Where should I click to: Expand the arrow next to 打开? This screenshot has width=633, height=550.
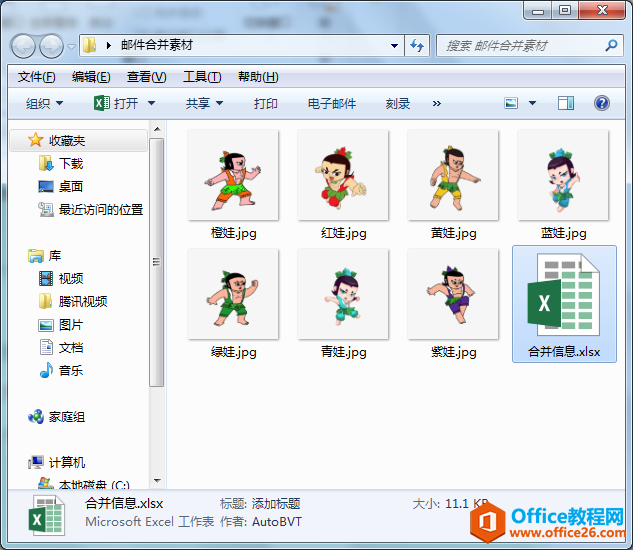151,103
